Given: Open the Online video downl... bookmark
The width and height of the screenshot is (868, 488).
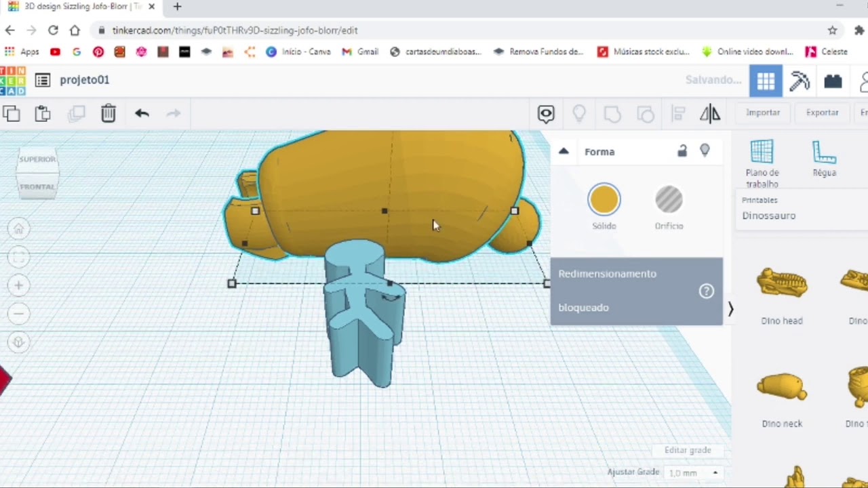Looking at the screenshot, I should (747, 52).
